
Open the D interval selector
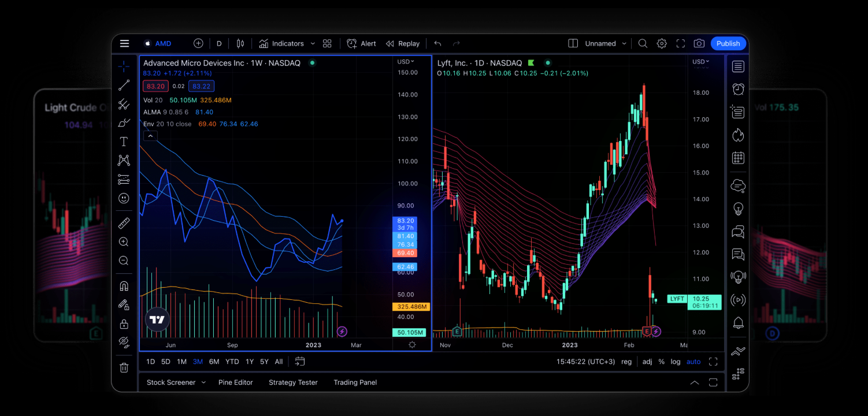coord(219,43)
